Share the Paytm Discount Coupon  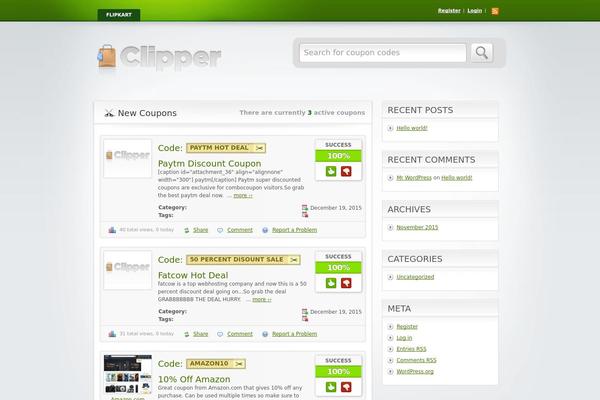click(x=201, y=230)
